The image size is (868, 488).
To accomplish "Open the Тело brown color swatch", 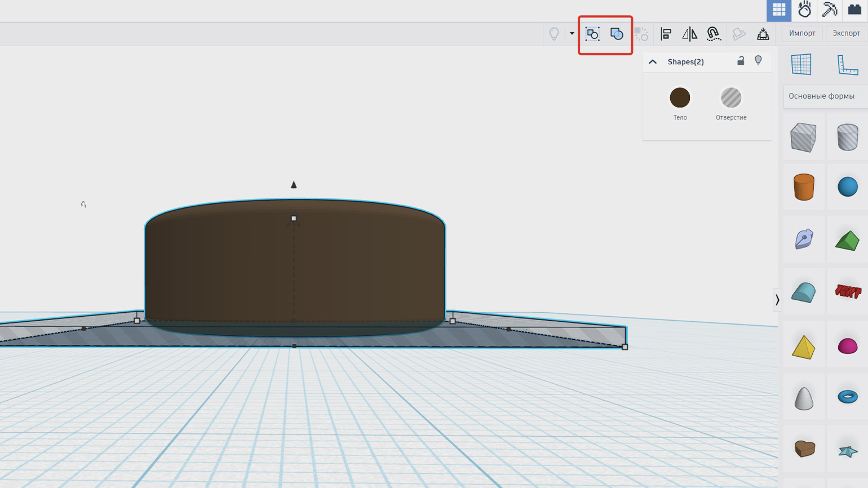I will point(680,98).
